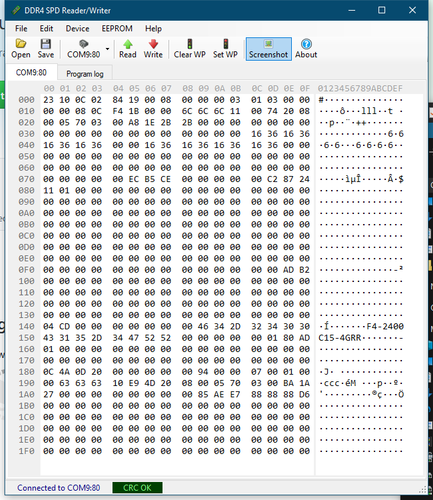Open the Help menu

(x=153, y=29)
